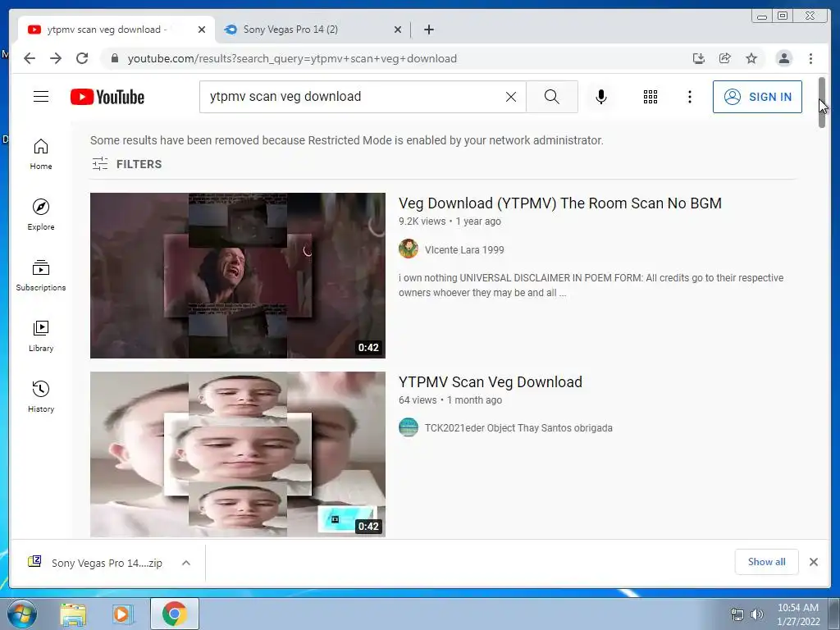840x630 pixels.
Task: Expand the Sony Vegas Pro 14 zip download chevron
Action: click(x=186, y=563)
